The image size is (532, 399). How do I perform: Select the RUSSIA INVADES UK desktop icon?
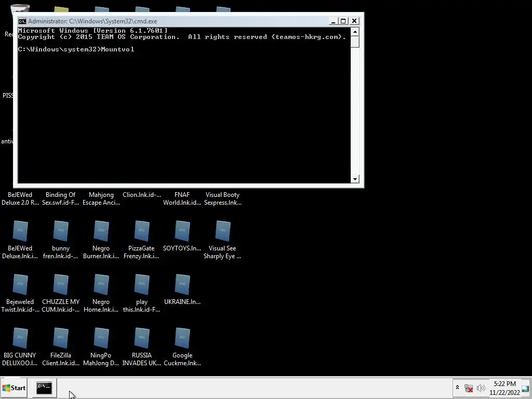click(x=141, y=347)
